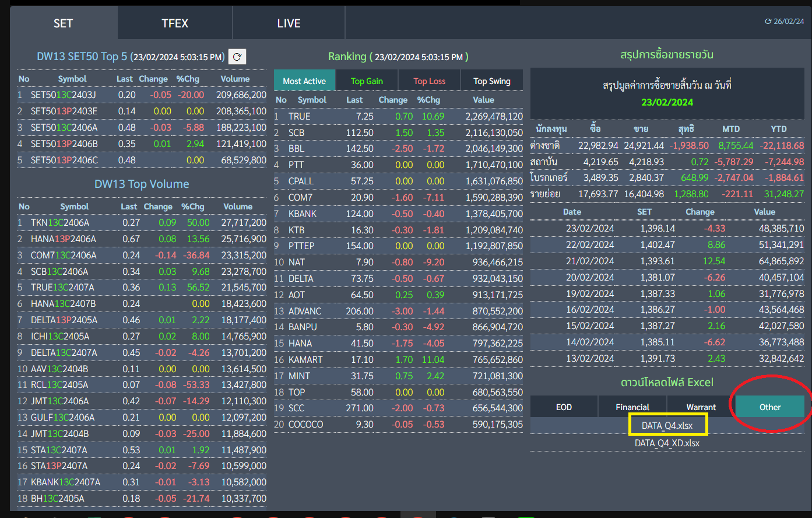Open the EOD download tab
This screenshot has height=518, width=812.
(x=564, y=407)
